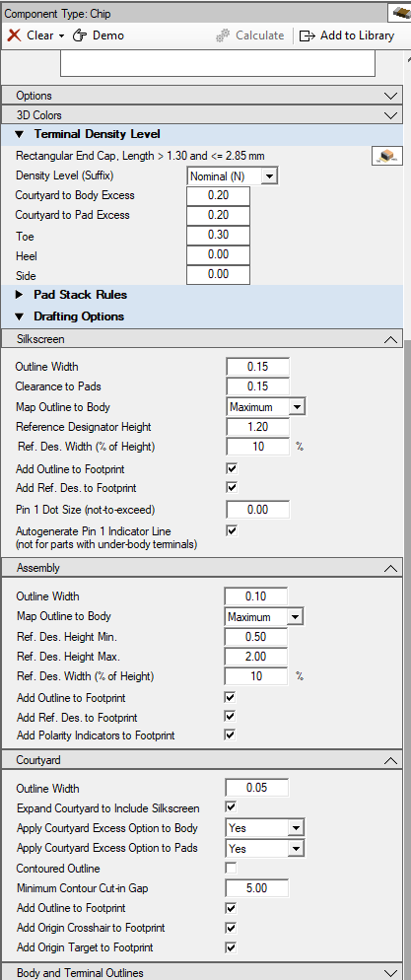This screenshot has width=411, height=980.
Task: Toggle Expand Courtyard to Include Silkscreen
Action: pos(231,807)
